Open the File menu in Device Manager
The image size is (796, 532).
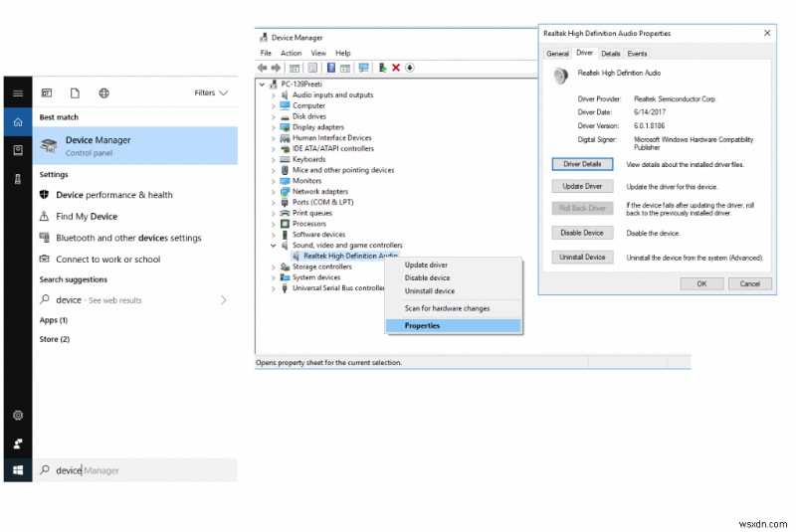266,53
